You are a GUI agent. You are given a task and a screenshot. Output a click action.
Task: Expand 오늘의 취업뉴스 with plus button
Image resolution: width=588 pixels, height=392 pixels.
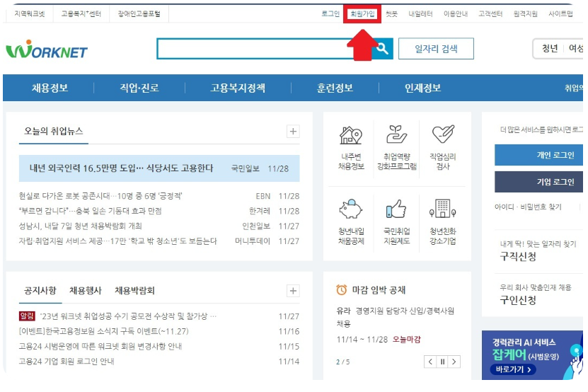coord(293,132)
